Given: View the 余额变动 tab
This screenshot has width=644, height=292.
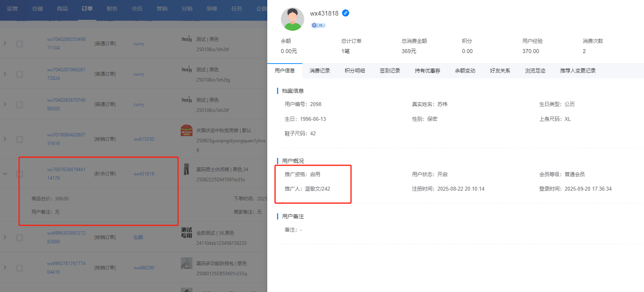Looking at the screenshot, I should [x=465, y=71].
